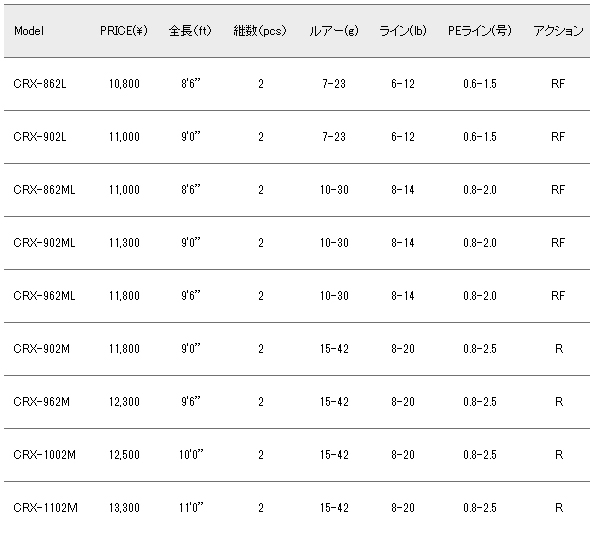Click the ルアー(g) column header

pyautogui.click(x=334, y=31)
